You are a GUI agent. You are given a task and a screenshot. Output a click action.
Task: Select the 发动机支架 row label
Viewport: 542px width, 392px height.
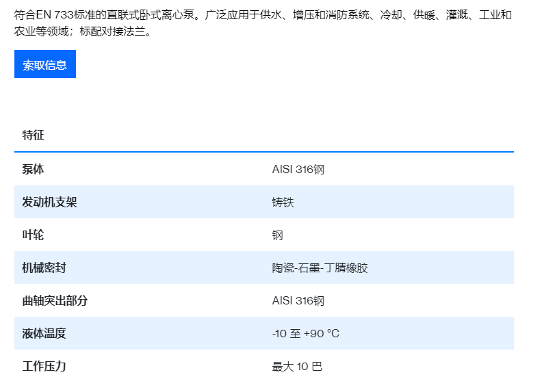point(49,202)
